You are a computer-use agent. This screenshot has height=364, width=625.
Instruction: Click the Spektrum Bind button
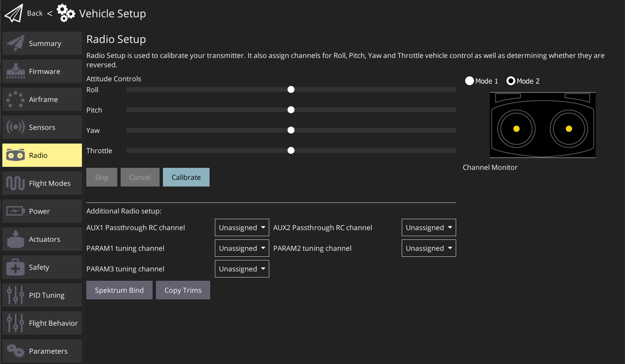119,290
